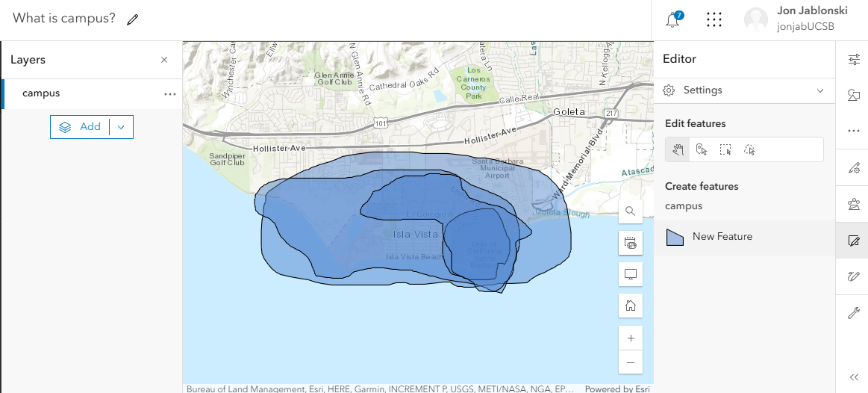Screen dimensions: 868x393
Task: Close the Layers panel
Action: pos(164,60)
